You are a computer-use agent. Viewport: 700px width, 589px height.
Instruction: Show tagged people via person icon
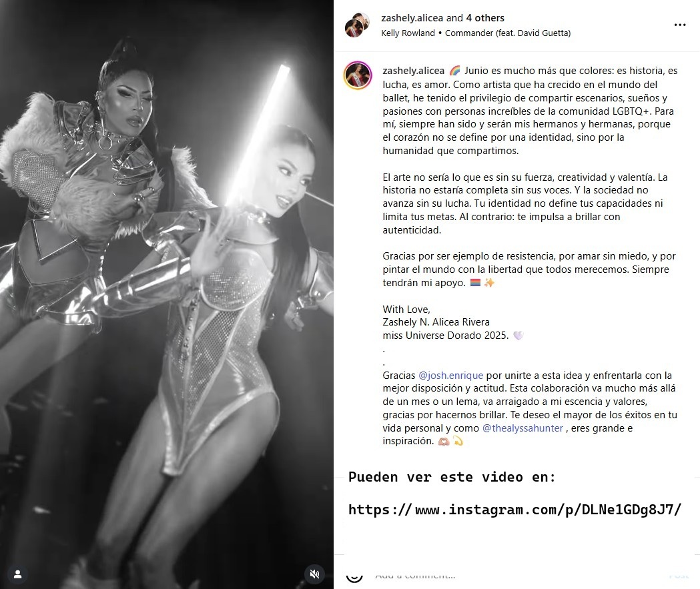(x=18, y=574)
